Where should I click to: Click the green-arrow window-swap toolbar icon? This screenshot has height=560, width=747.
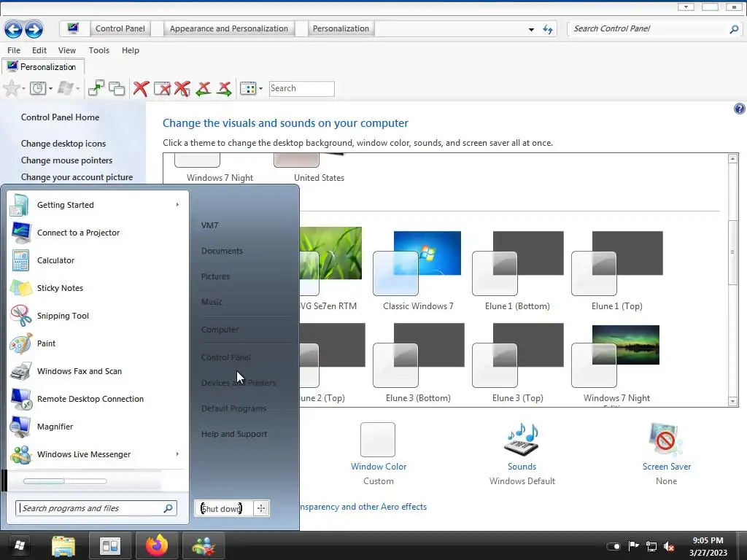pos(96,88)
